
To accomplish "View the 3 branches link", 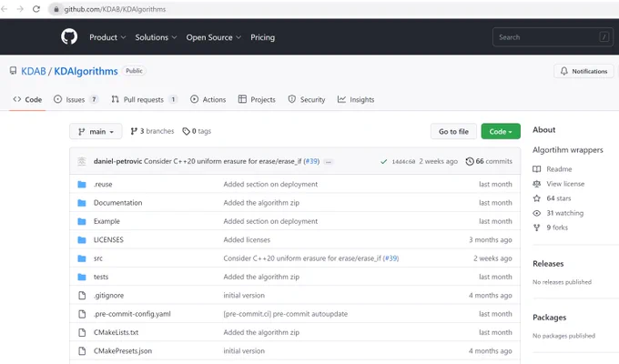I will [152, 131].
